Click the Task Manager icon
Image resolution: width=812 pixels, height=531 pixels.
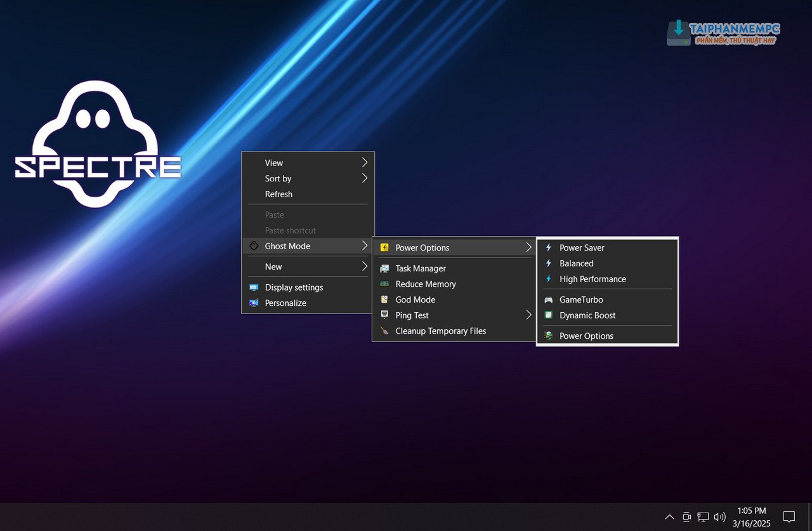click(x=384, y=269)
